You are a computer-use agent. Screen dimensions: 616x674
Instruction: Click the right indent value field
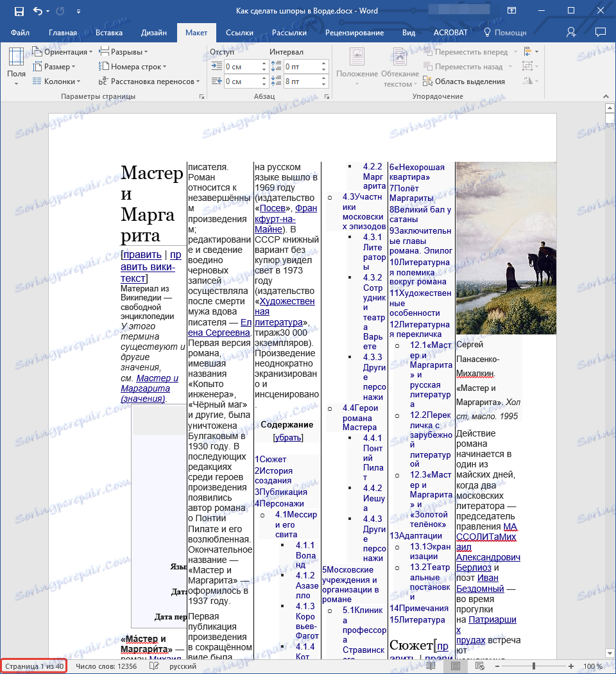point(241,82)
